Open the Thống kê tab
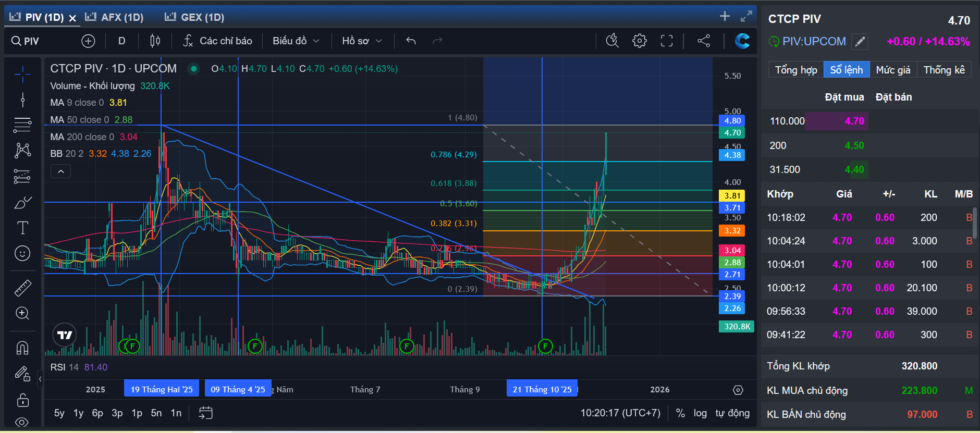Image resolution: width=980 pixels, height=433 pixels. click(944, 70)
